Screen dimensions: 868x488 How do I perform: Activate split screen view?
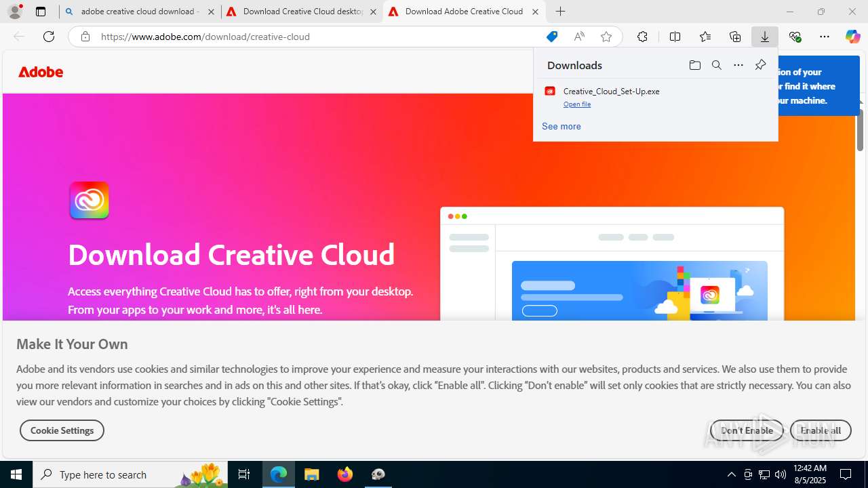[675, 37]
